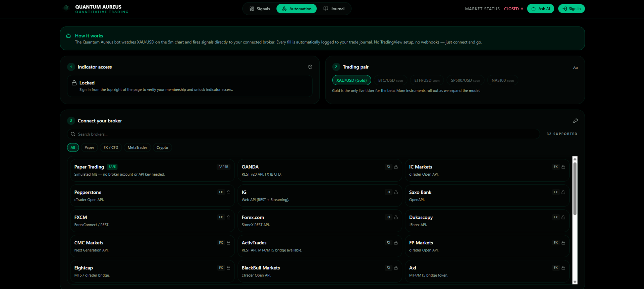The width and height of the screenshot is (644, 289).
Task: Click the lock icon on the Saxo Bank card
Action: pos(563,192)
